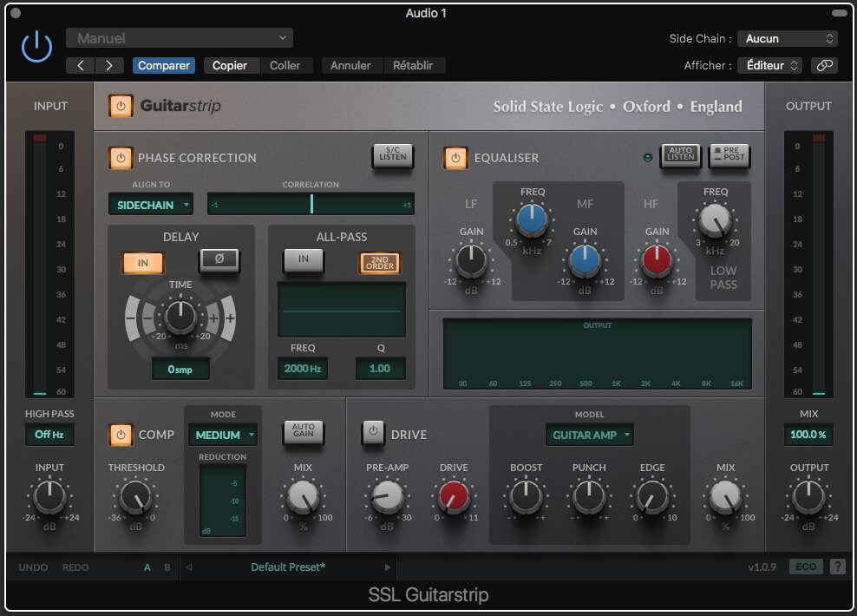This screenshot has height=616, width=857.
Task: Go to next preset arrow
Action: coord(109,66)
